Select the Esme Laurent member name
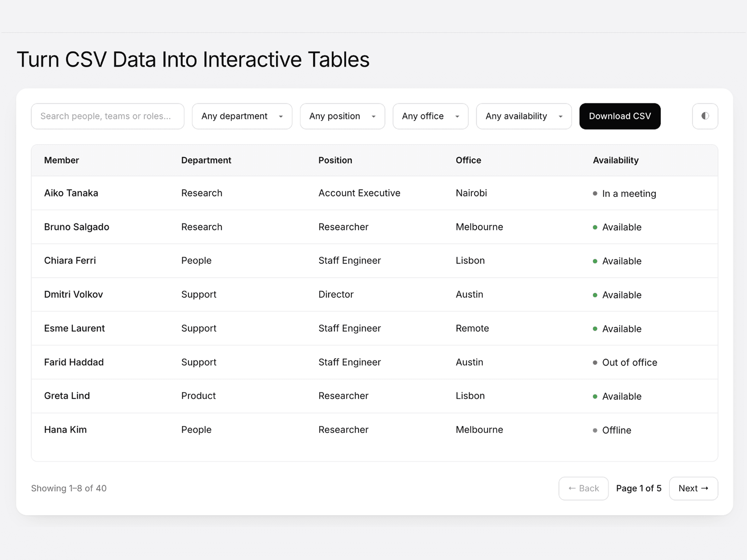Viewport: 747px width, 560px height. click(74, 328)
